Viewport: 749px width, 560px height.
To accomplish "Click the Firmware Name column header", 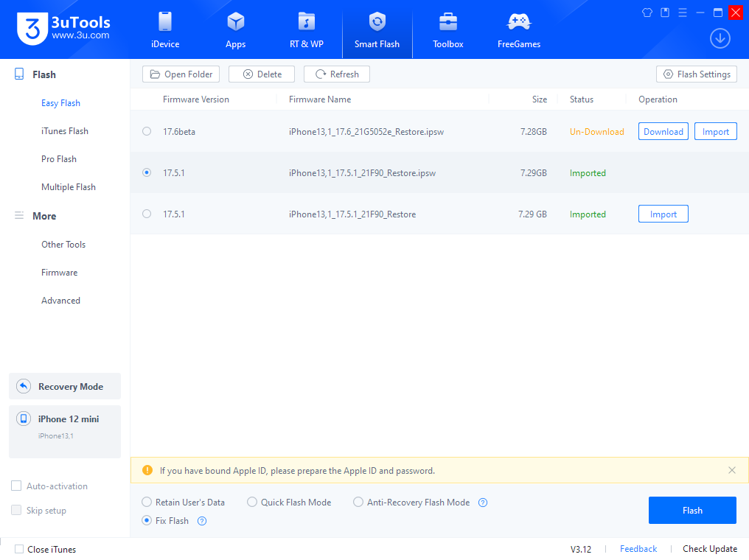I will pos(320,99).
